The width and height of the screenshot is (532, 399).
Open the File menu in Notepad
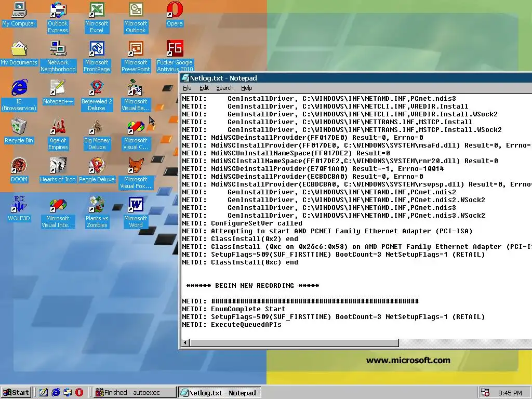(x=187, y=88)
